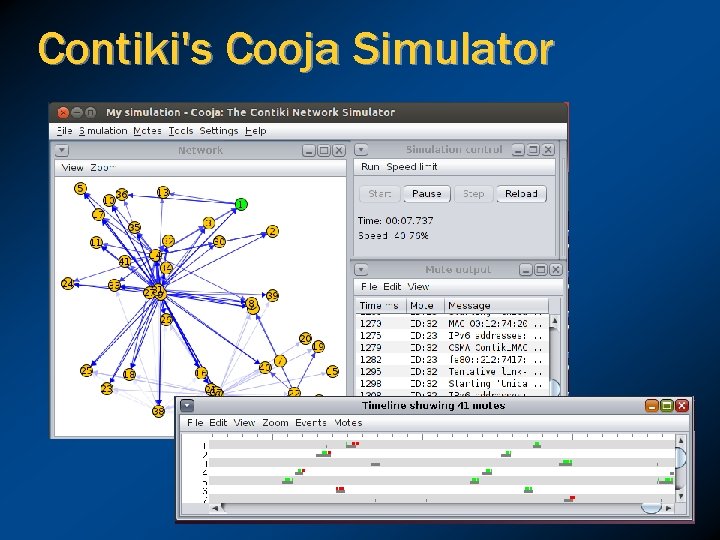Click Timeline vertical scrollbar up arrow
Image resolution: width=720 pixels, height=540 pixels.
(x=681, y=440)
